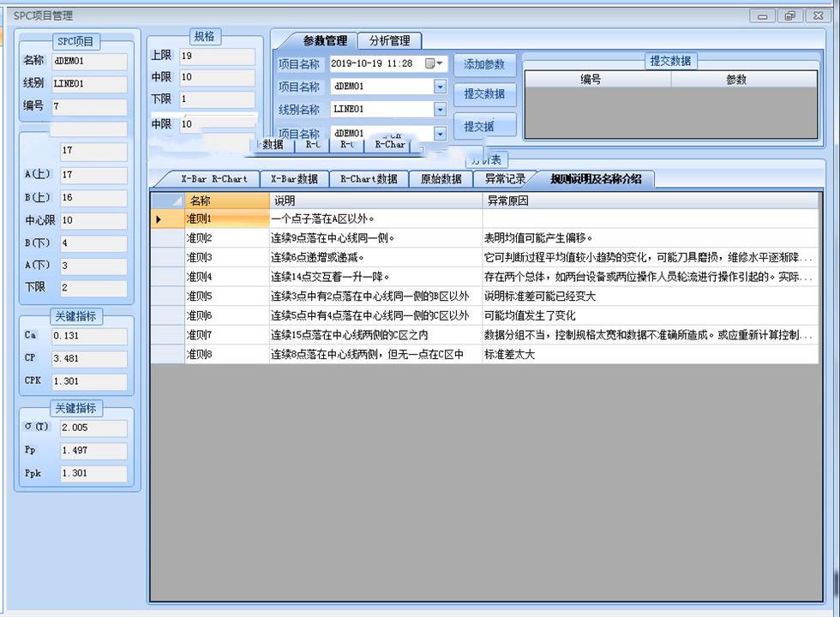Open the R-Chart数据 tab

point(369,179)
